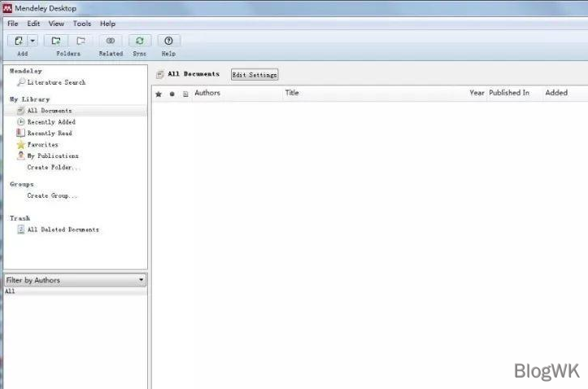This screenshot has width=588, height=389.
Task: Sync the library with the Sync icon
Action: (140, 41)
